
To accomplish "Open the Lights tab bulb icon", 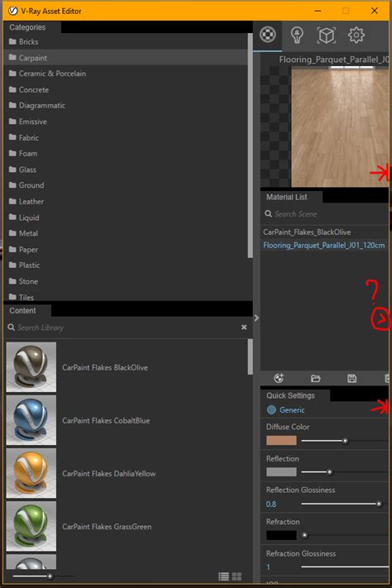I will coord(297,36).
